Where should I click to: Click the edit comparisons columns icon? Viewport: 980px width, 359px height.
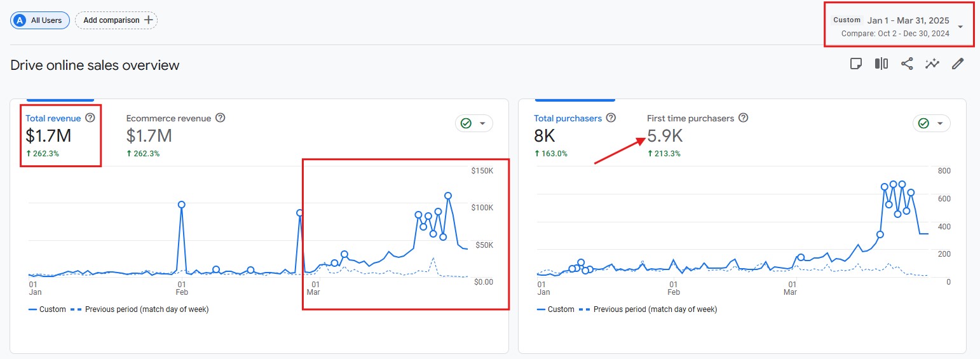pos(881,64)
